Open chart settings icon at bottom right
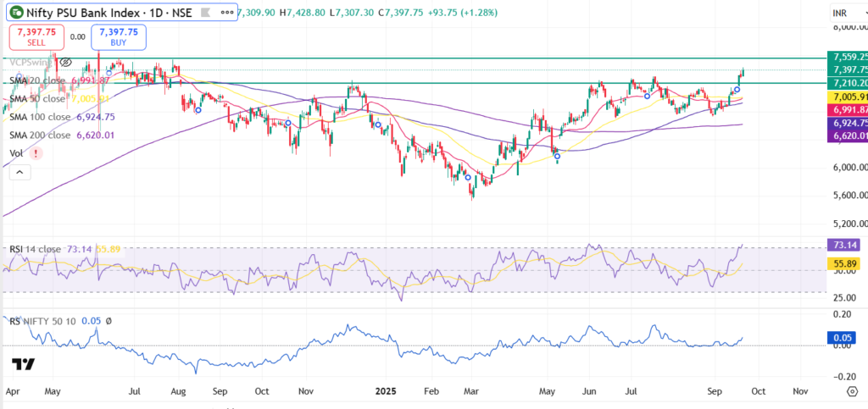 tap(853, 390)
